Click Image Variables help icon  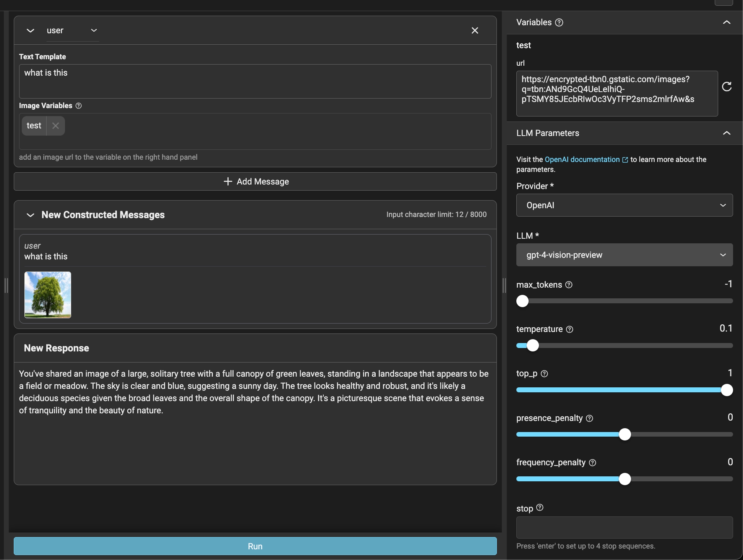coord(79,106)
